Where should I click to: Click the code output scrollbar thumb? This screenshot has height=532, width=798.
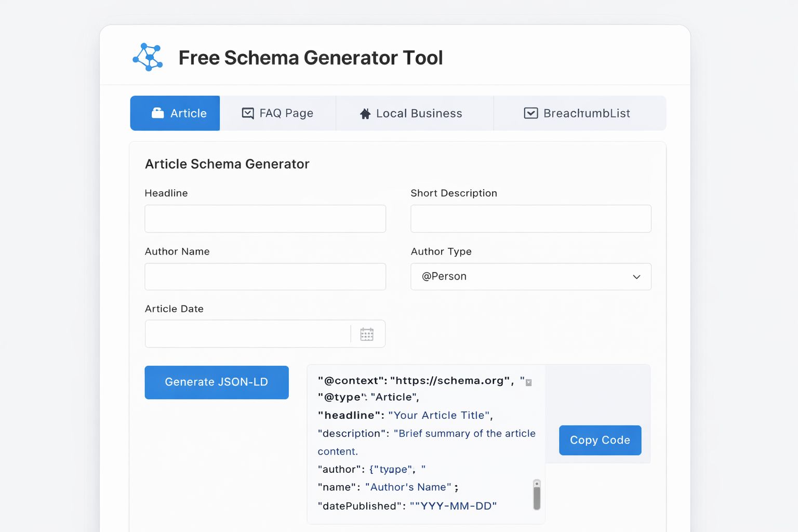537,495
